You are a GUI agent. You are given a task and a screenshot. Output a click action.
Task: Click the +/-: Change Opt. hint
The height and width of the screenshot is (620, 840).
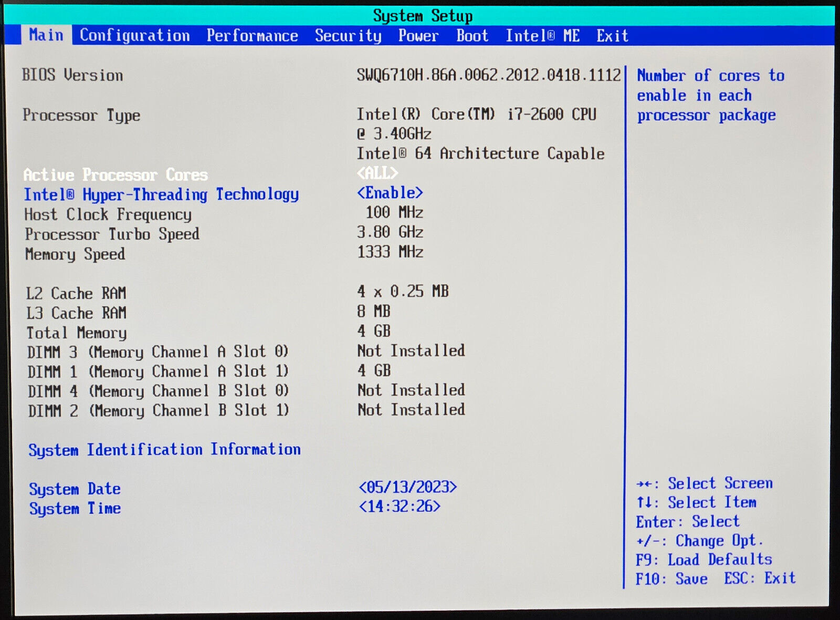pyautogui.click(x=699, y=541)
